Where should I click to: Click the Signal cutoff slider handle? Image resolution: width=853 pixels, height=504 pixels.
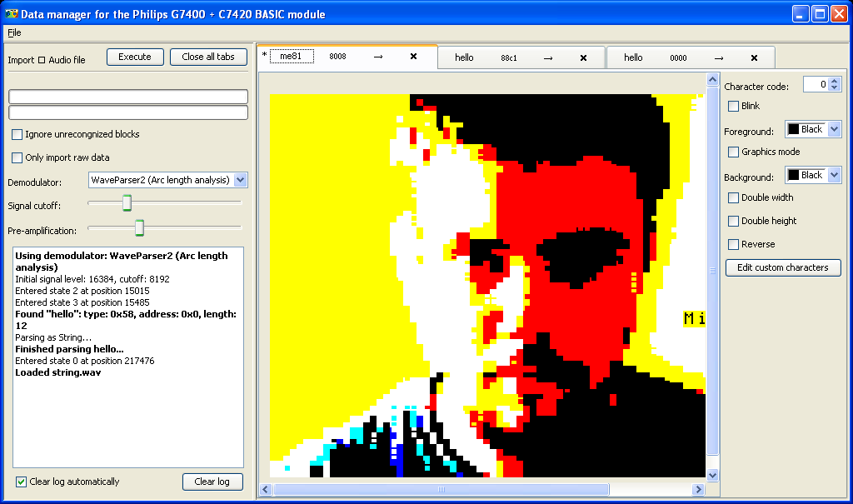point(127,202)
